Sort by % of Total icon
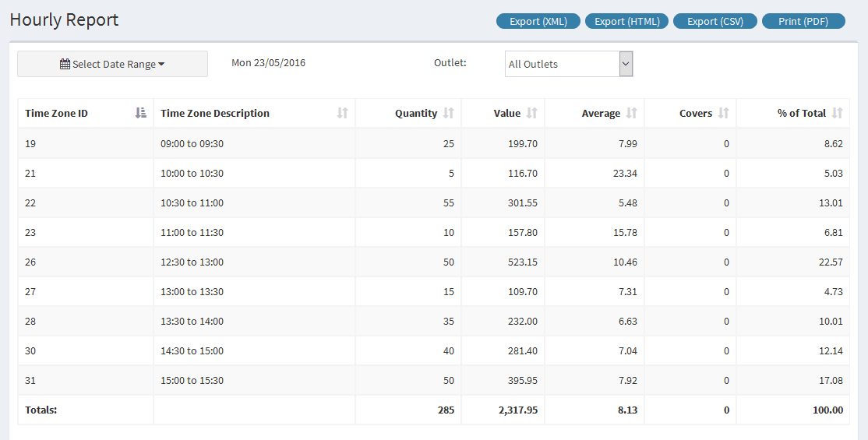This screenshot has width=868, height=440. point(837,113)
